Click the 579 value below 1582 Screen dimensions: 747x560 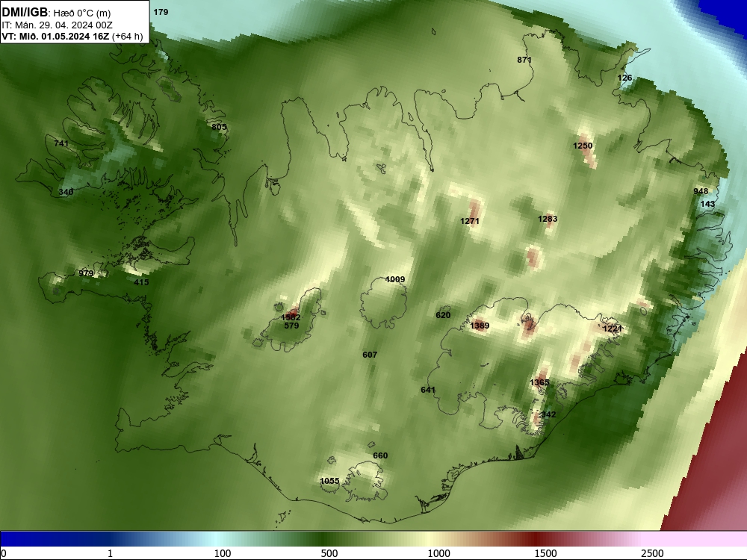coord(291,326)
